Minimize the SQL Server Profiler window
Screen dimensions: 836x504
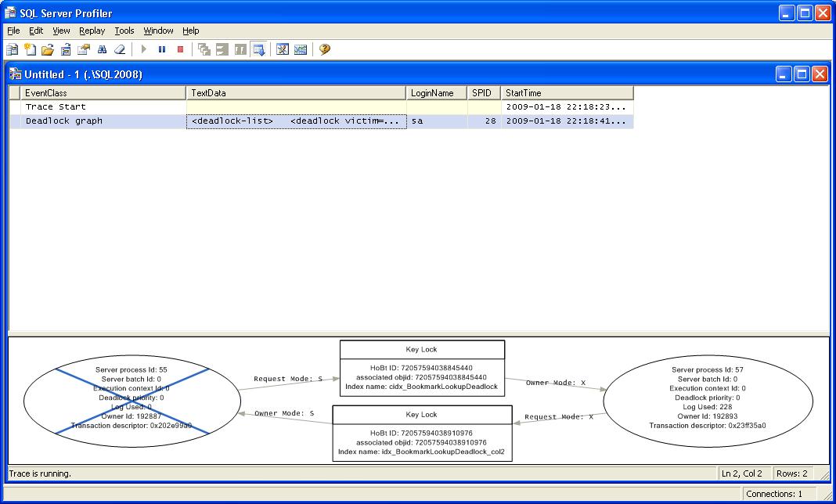pos(787,13)
